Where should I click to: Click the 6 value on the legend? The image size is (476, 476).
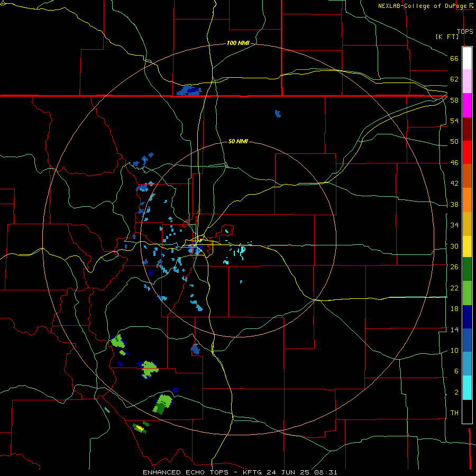tap(456, 371)
